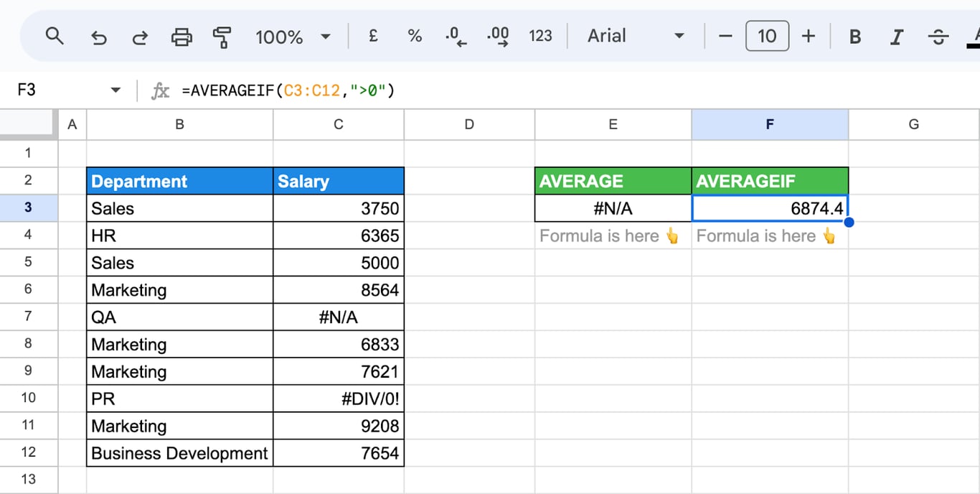Select column B header
Image resolution: width=980 pixels, height=494 pixels.
179,124
